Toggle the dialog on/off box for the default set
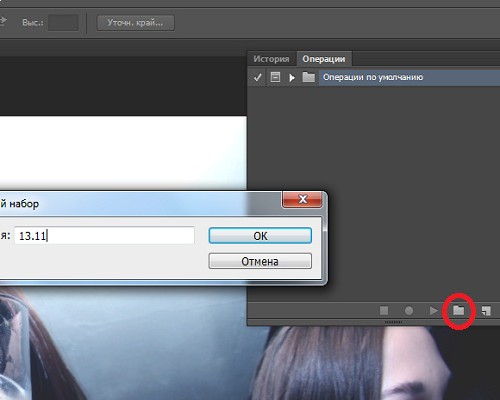 coord(275,77)
